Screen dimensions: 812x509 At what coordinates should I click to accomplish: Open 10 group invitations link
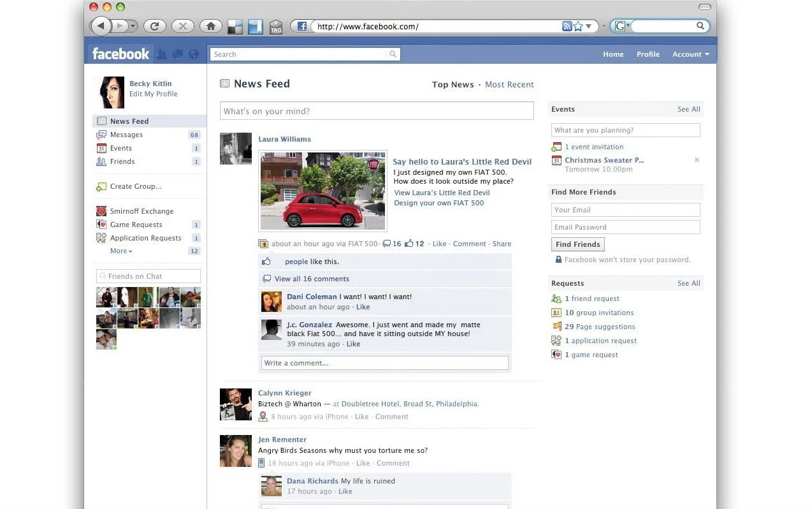tap(599, 313)
